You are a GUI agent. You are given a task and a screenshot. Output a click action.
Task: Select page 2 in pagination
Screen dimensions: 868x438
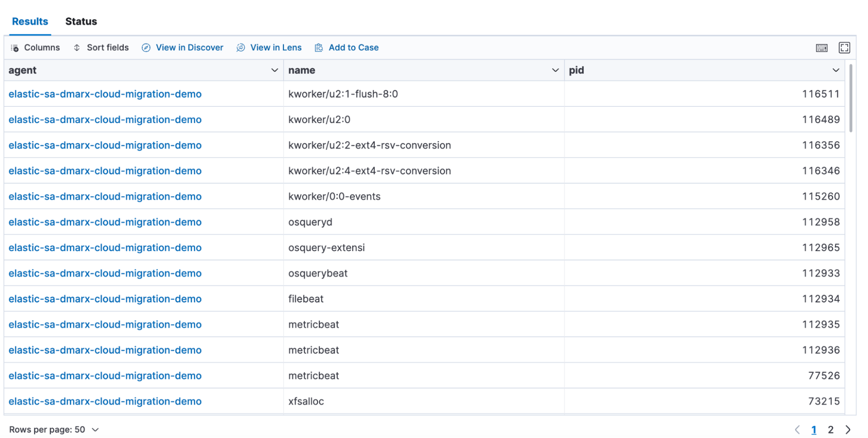831,430
